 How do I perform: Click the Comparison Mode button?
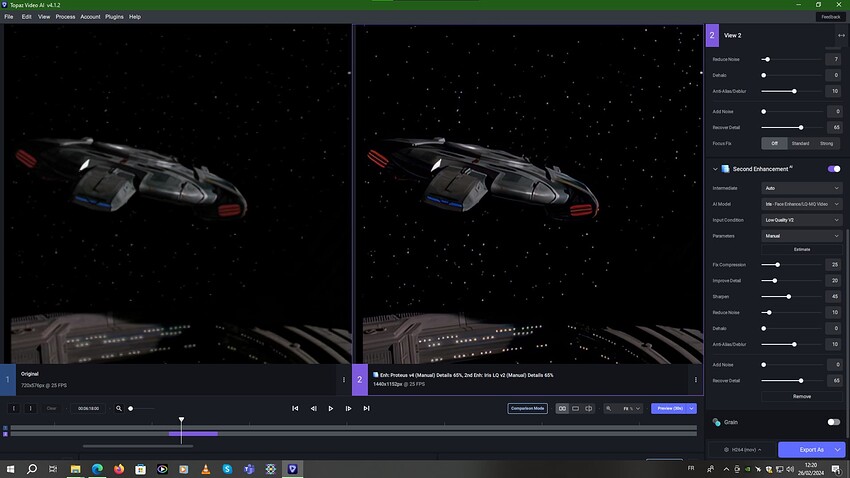[527, 408]
